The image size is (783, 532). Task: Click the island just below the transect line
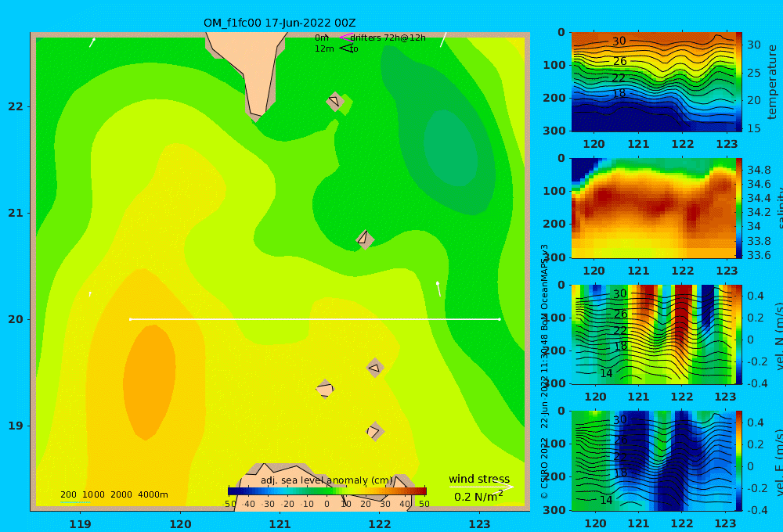pos(375,368)
